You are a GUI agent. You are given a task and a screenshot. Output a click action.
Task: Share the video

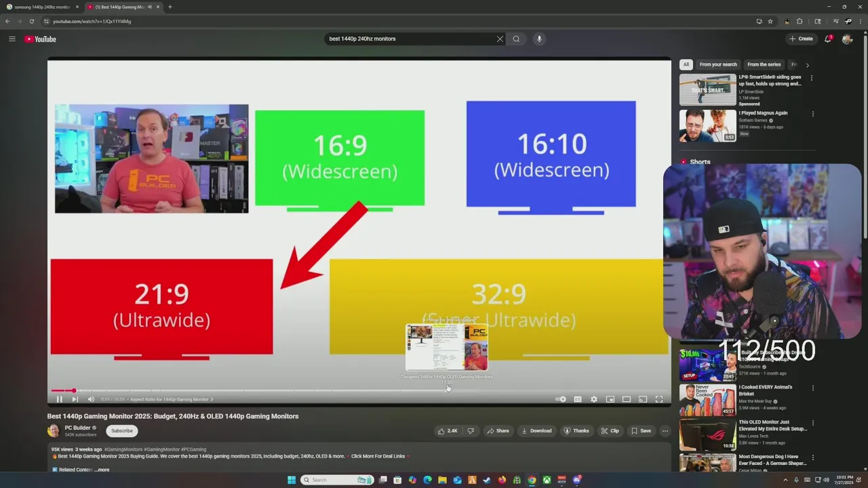[497, 430]
